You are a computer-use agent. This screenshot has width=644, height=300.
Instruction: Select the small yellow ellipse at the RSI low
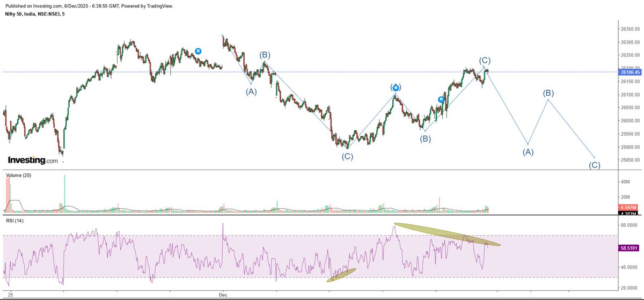[341, 275]
